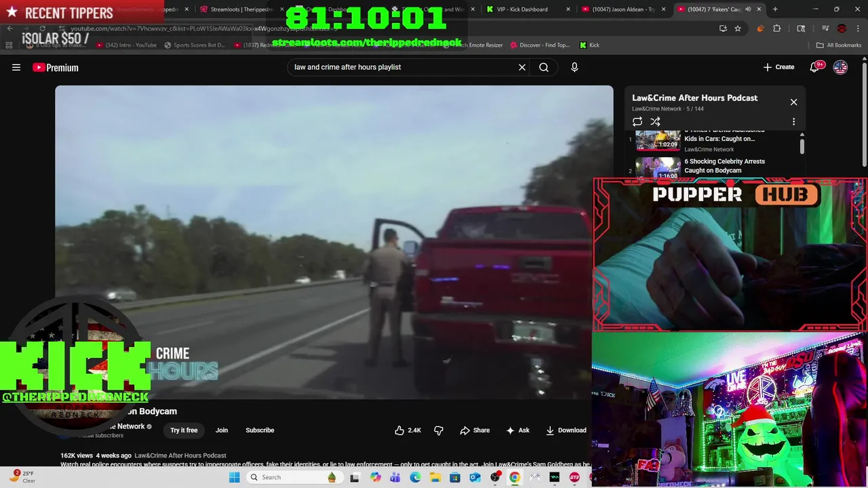The width and height of the screenshot is (868, 488).
Task: Open Chrome three-dot menu
Action: 858,28
